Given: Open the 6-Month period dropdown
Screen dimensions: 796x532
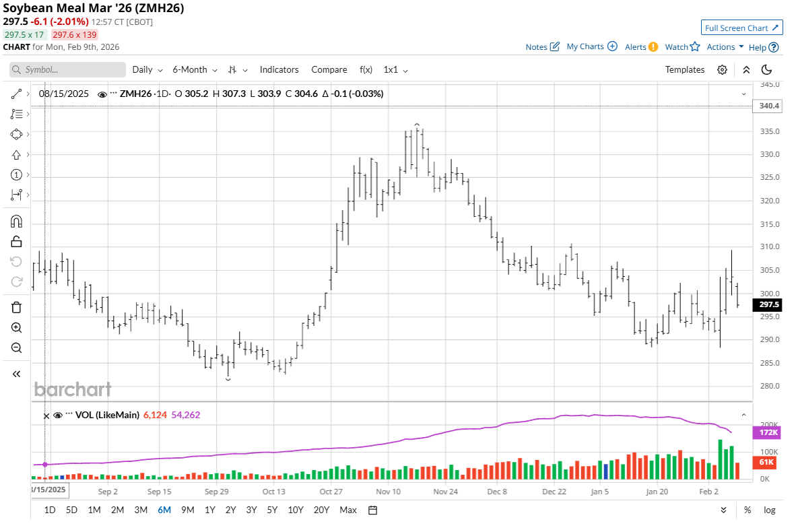Looking at the screenshot, I should pos(195,70).
